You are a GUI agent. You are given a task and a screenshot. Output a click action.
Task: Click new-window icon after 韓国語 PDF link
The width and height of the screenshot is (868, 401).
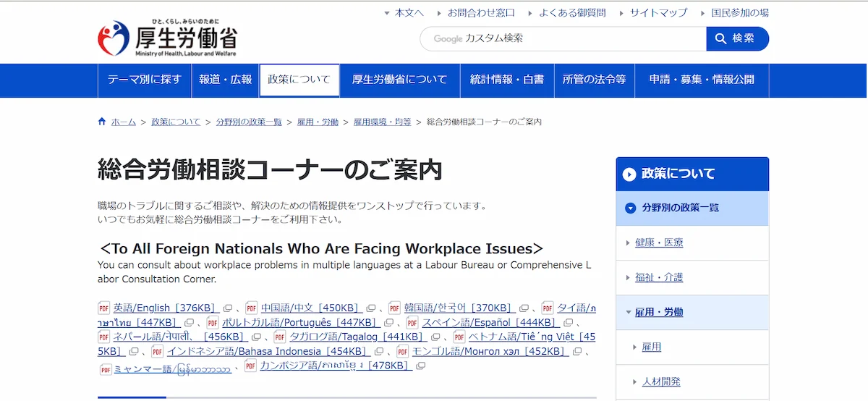point(524,308)
